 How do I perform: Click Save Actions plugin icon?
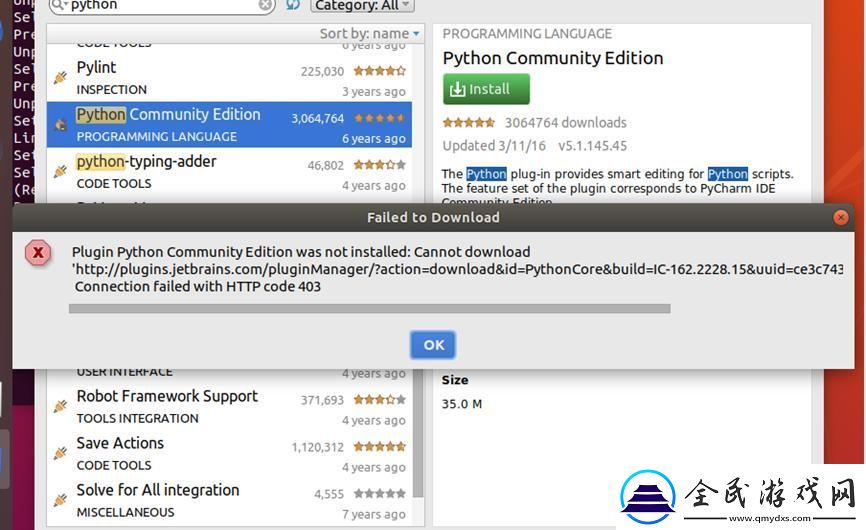coord(60,454)
